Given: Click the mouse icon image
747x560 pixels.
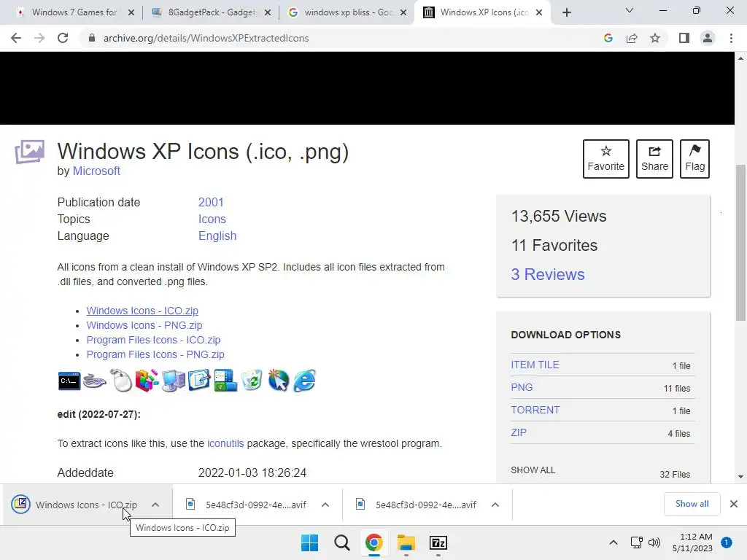Looking at the screenshot, I should coord(121,381).
